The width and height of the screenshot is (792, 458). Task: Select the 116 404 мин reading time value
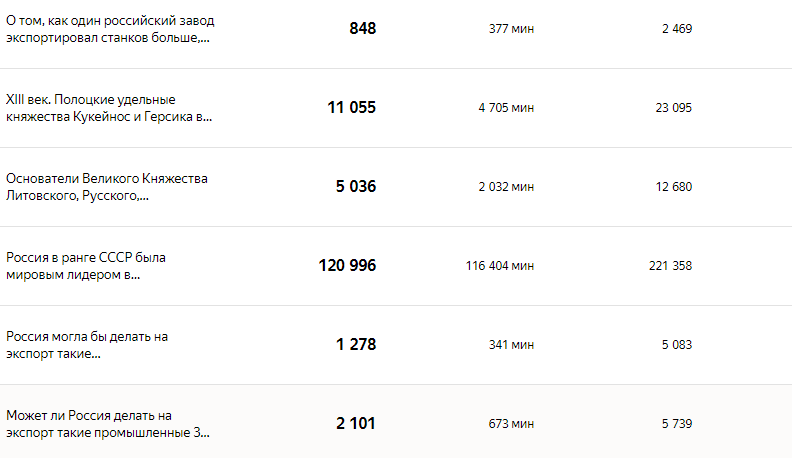500,266
